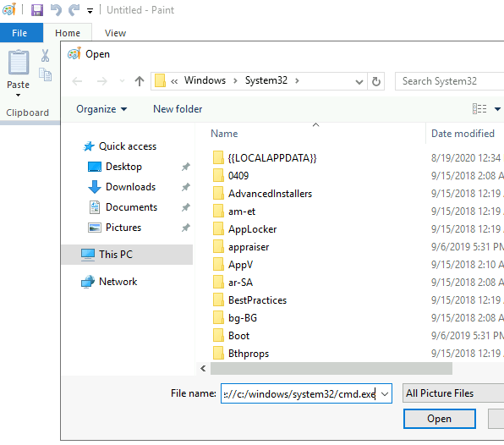The image size is (504, 445).
Task: Click the pin icon beside Desktop
Action: click(x=186, y=167)
